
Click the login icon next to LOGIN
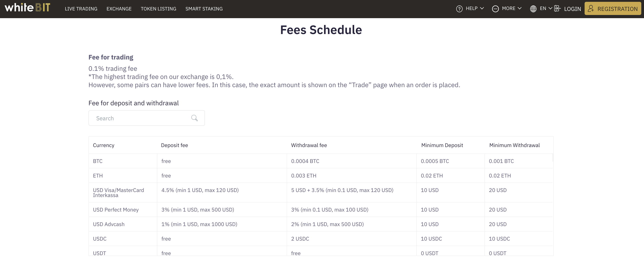click(558, 8)
